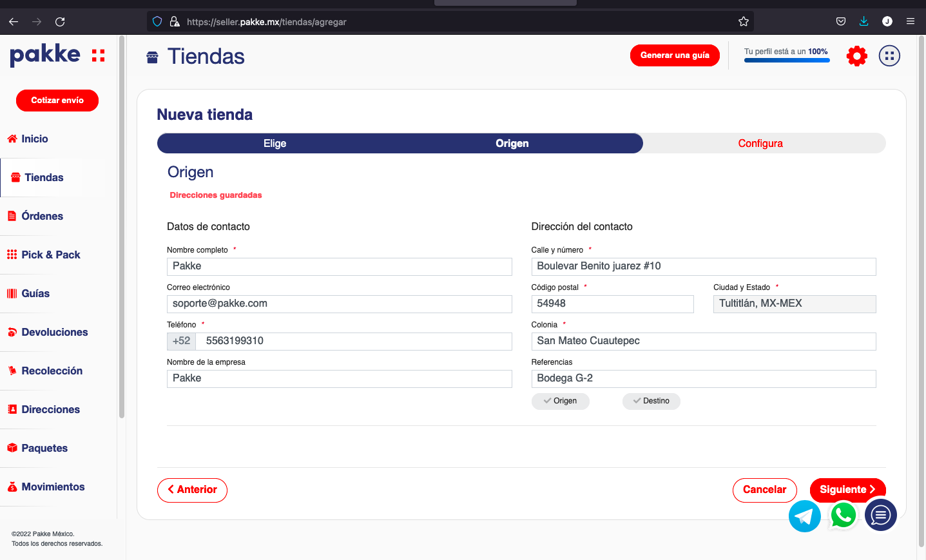
Task: Click the Devoluciones return icon
Action: 12,332
